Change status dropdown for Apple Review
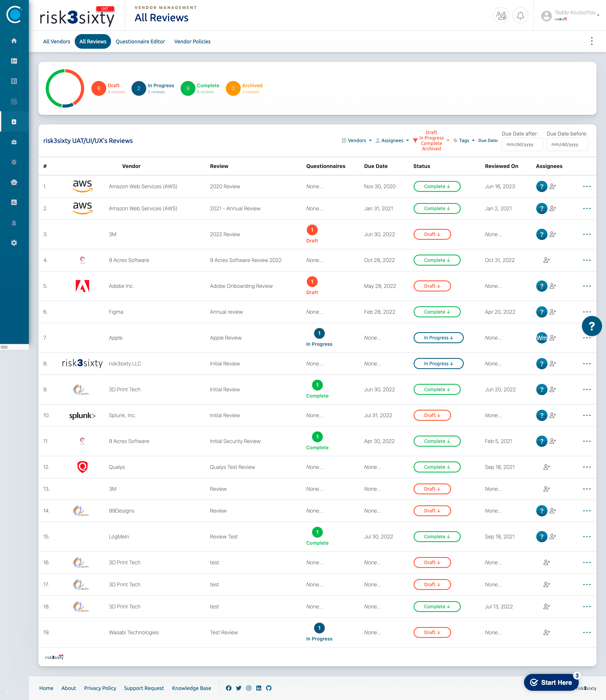 438,338
